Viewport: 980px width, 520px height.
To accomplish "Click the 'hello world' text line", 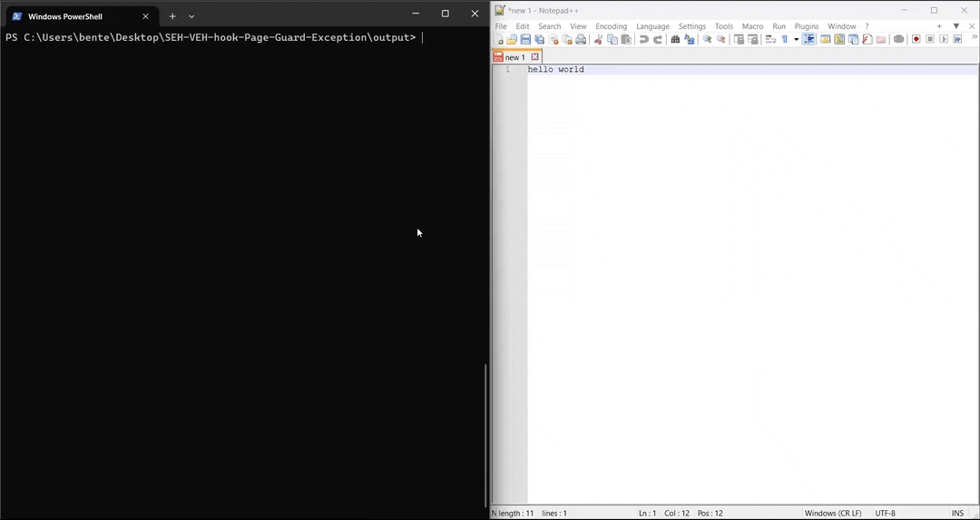I will (555, 69).
